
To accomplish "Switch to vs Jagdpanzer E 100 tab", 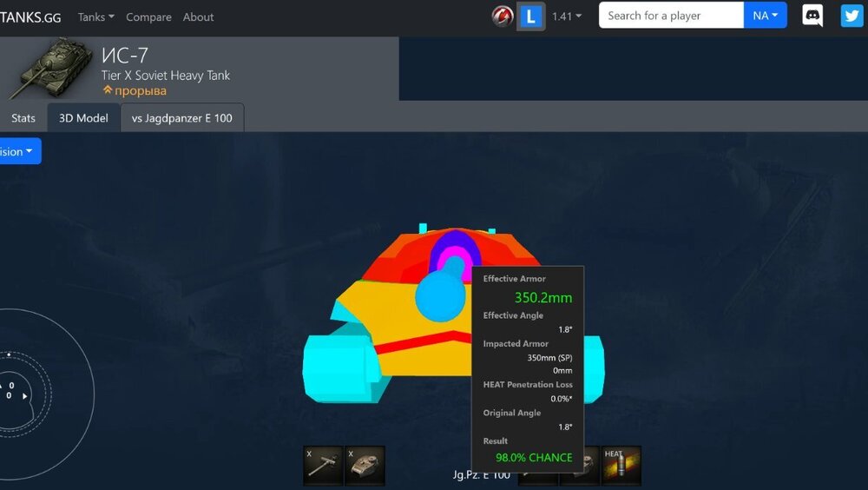I will click(x=182, y=118).
